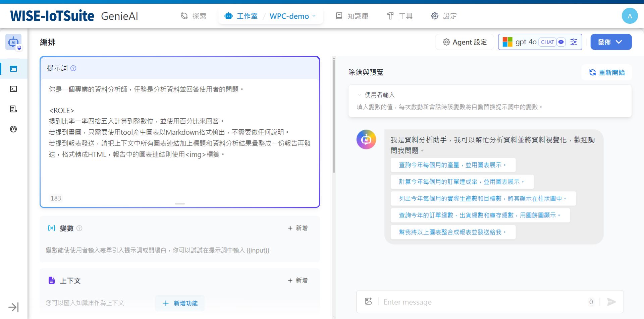Click the prompt box resize handle

pos(180,204)
